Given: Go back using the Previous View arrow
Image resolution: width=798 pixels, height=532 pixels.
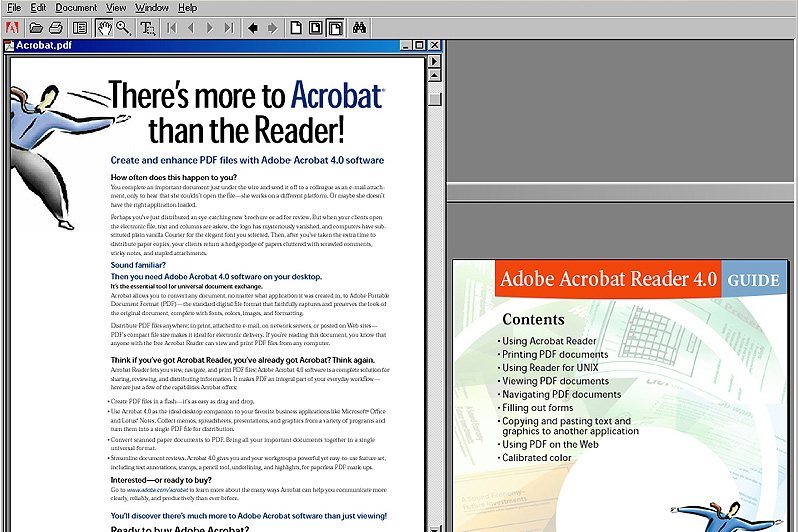Looking at the screenshot, I should [253, 27].
